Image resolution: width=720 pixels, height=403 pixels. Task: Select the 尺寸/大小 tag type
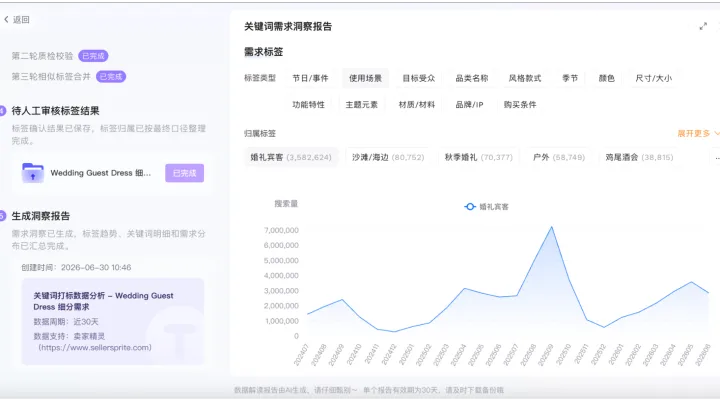click(653, 78)
